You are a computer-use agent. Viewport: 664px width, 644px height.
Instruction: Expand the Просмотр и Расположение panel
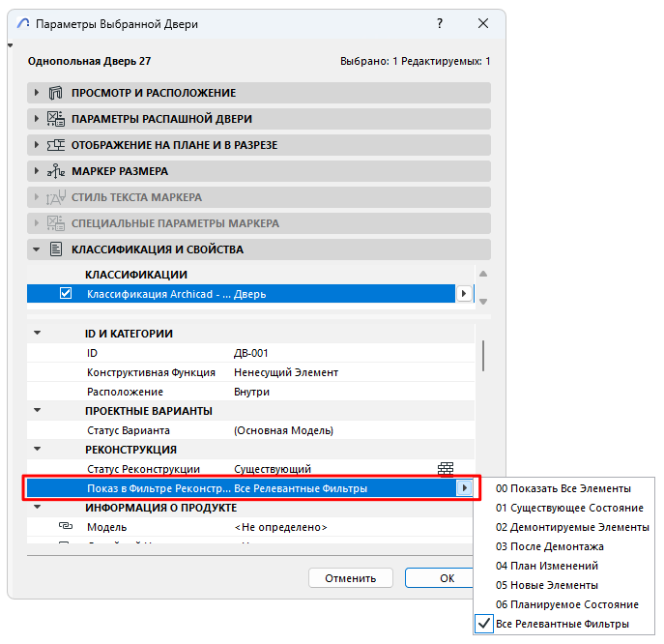click(x=37, y=93)
